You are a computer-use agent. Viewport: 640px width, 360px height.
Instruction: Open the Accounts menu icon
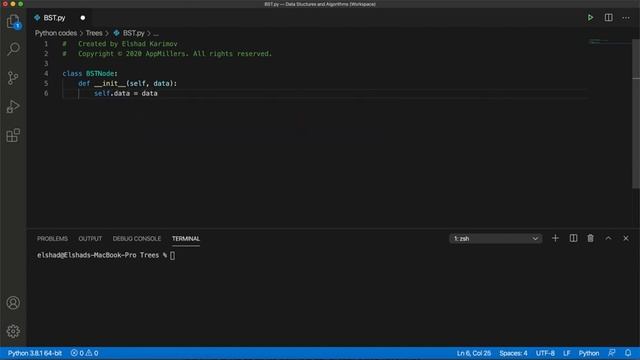[x=13, y=303]
